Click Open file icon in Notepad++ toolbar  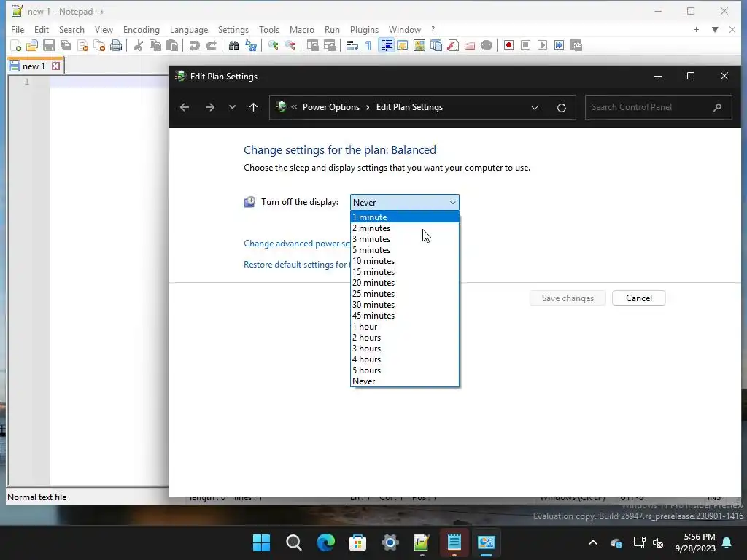pyautogui.click(x=32, y=45)
